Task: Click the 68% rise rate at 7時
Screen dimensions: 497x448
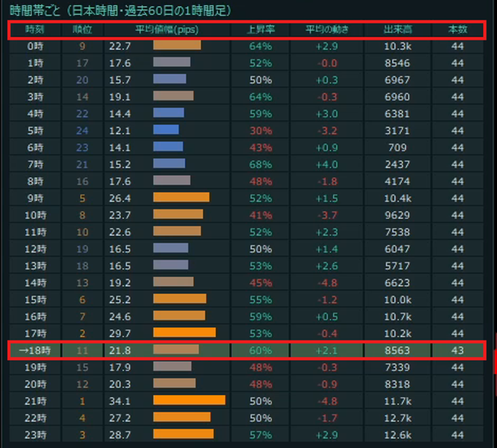Action: (260, 165)
